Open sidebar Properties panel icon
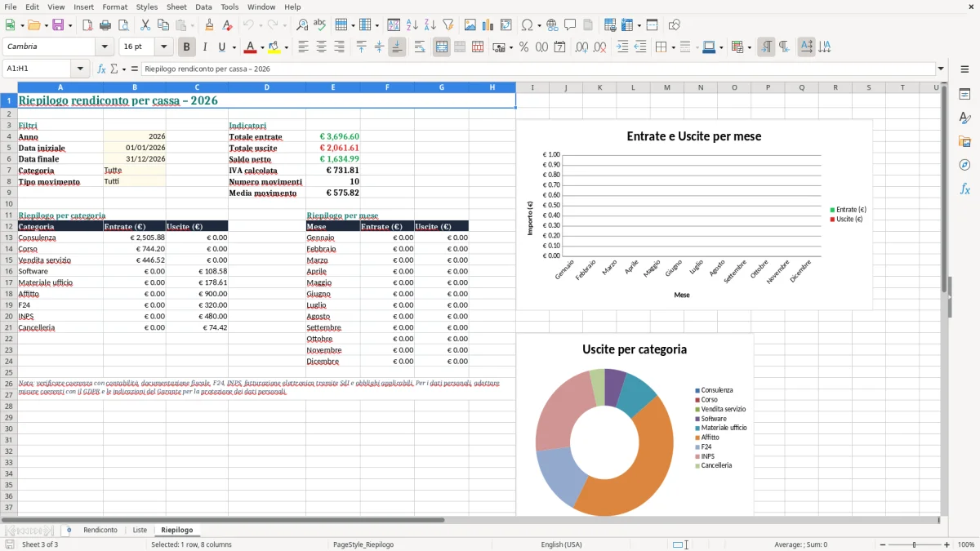This screenshot has height=551, width=980. point(964,95)
